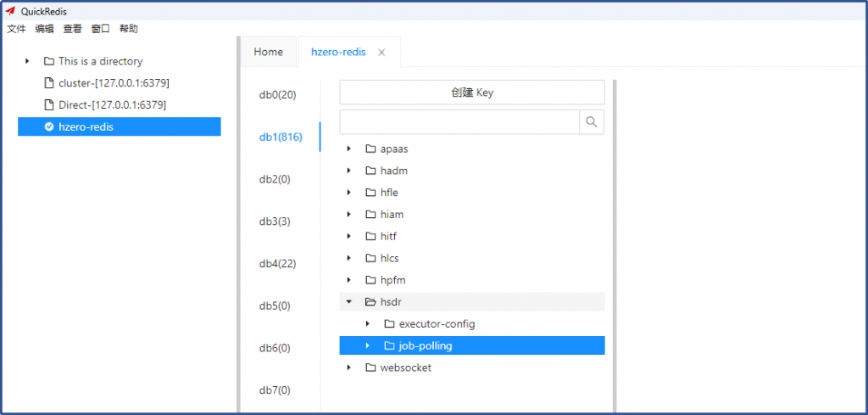
Task: Click the hzero-redis connected checkmark icon
Action: 49,127
